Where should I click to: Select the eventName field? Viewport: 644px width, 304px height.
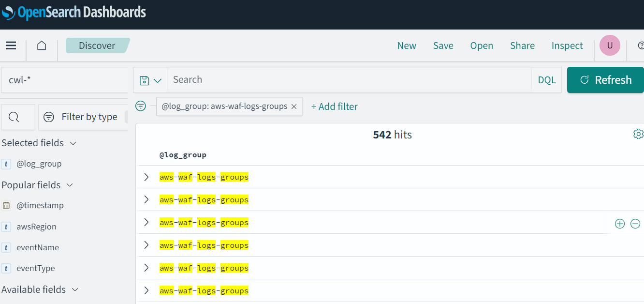coord(38,247)
